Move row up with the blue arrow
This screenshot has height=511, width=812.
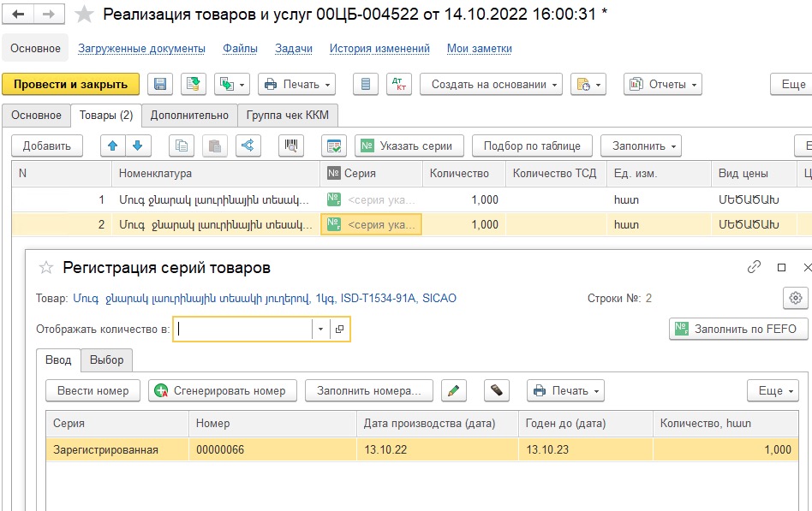click(x=112, y=146)
